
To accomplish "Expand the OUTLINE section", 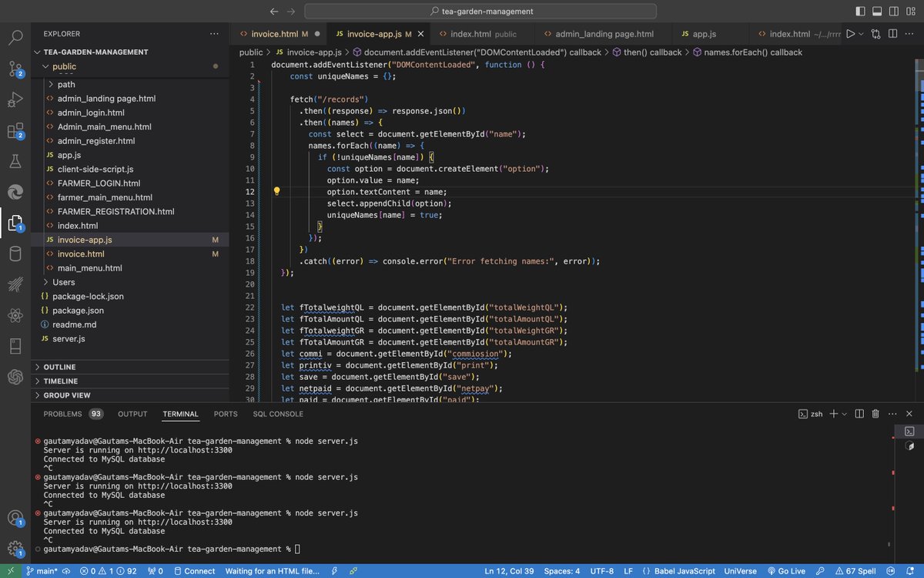I will 59,367.
